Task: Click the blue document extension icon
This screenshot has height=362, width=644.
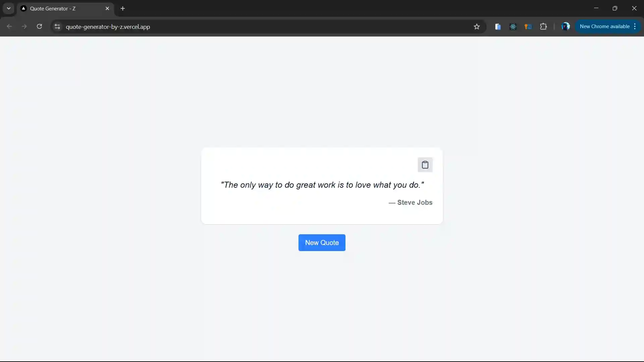Action: (498, 26)
